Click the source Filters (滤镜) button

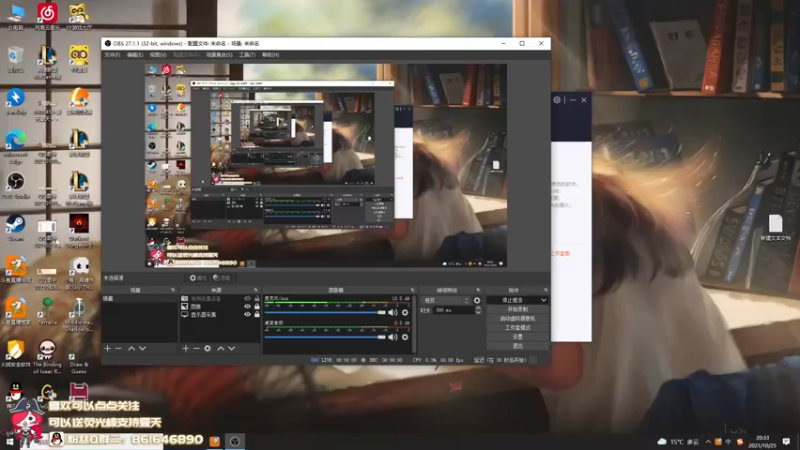[x=222, y=278]
